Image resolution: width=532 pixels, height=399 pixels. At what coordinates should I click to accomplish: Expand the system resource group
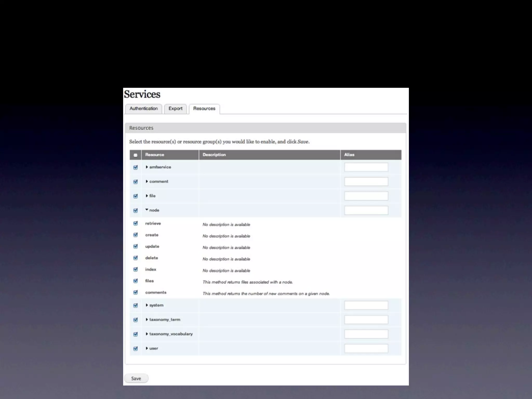(x=147, y=305)
